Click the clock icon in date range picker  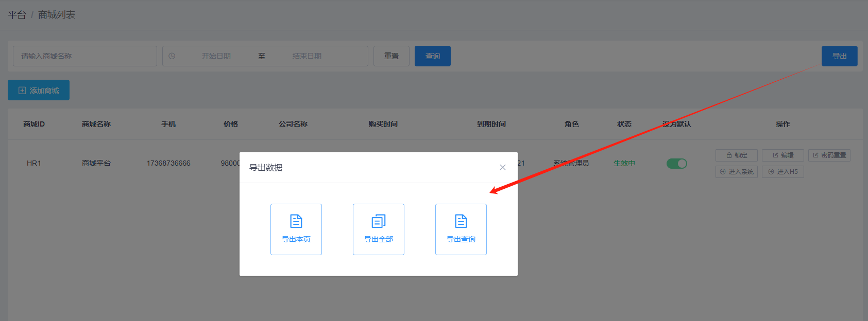(172, 56)
